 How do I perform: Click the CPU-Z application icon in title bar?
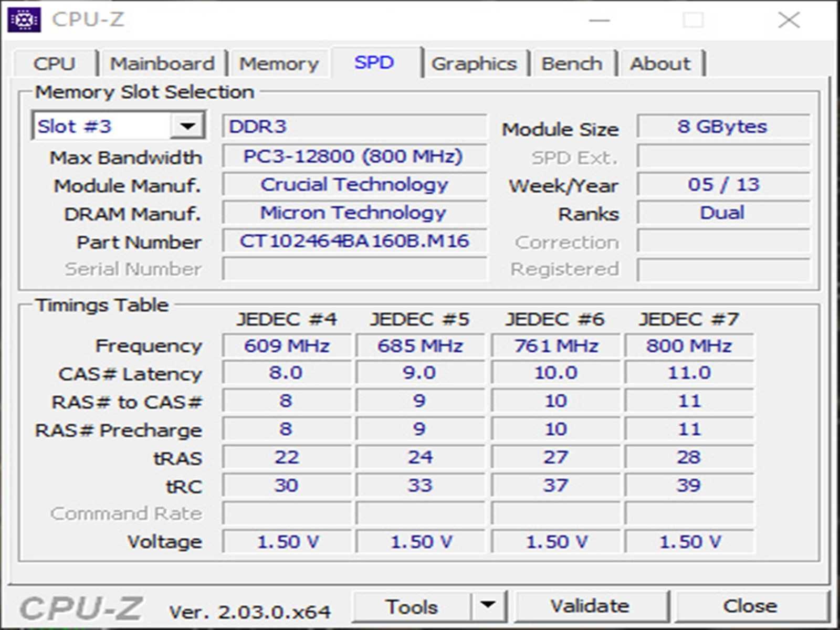click(x=24, y=20)
